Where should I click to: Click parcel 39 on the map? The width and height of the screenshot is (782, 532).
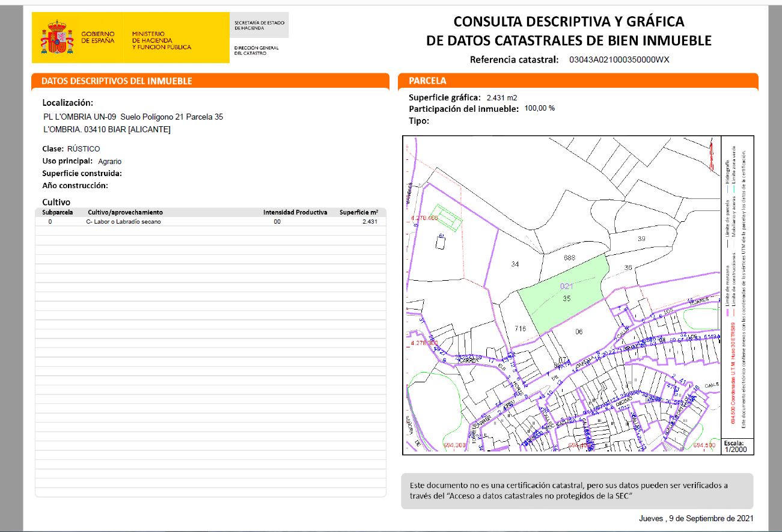641,239
